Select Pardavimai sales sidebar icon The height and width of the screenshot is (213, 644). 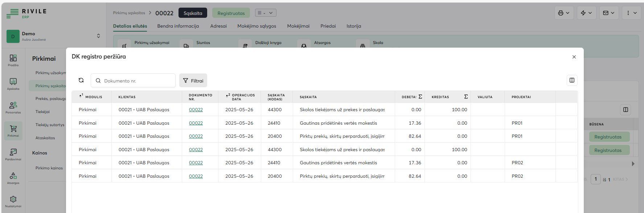(13, 154)
